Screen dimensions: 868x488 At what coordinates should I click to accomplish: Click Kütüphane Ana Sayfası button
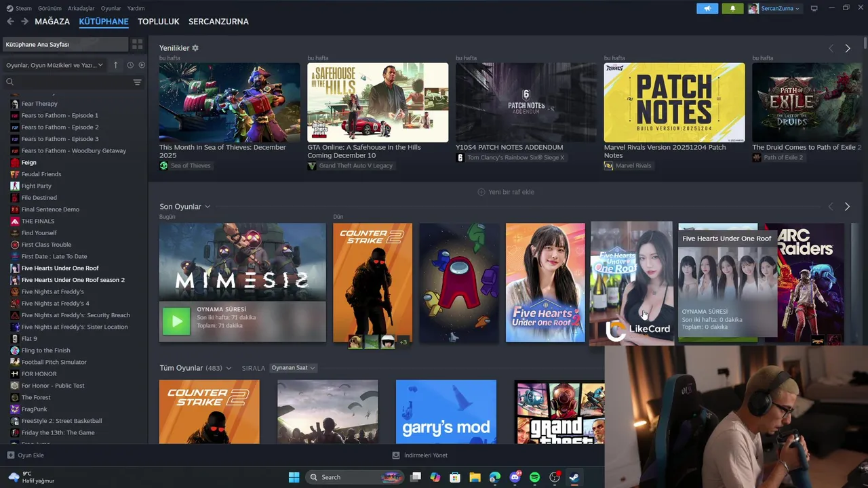pyautogui.click(x=65, y=44)
